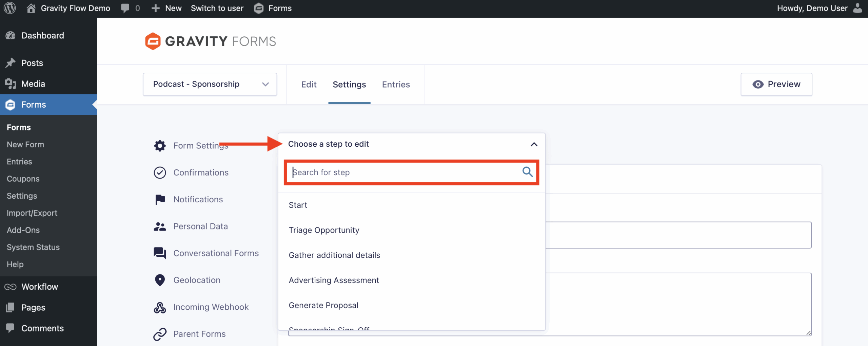
Task: Open Form Settings via the gear icon
Action: [159, 145]
